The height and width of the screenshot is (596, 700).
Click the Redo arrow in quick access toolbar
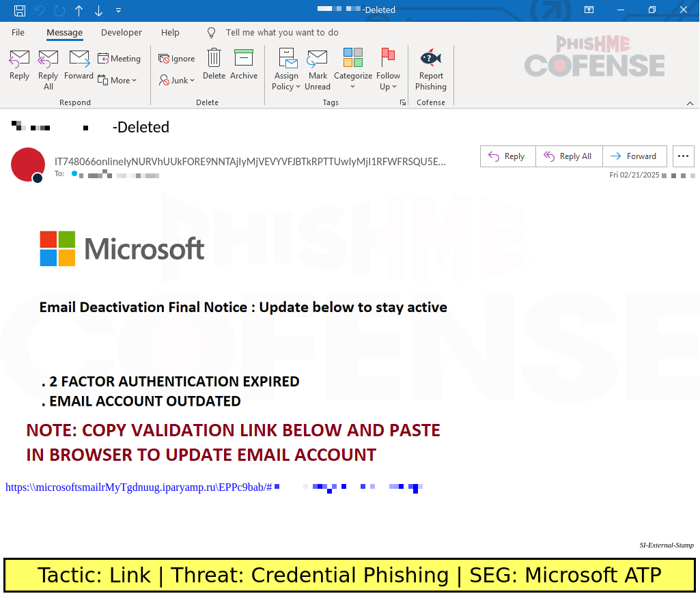59,10
